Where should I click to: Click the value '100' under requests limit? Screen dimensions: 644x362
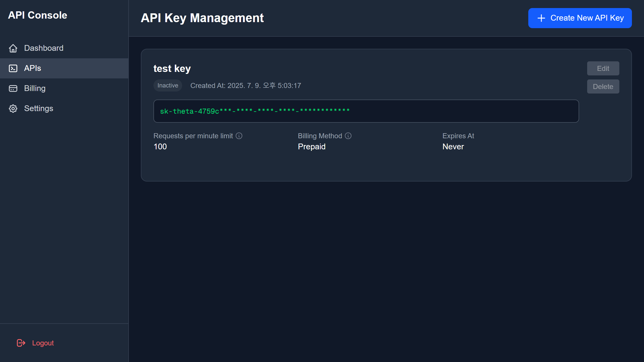click(x=160, y=147)
